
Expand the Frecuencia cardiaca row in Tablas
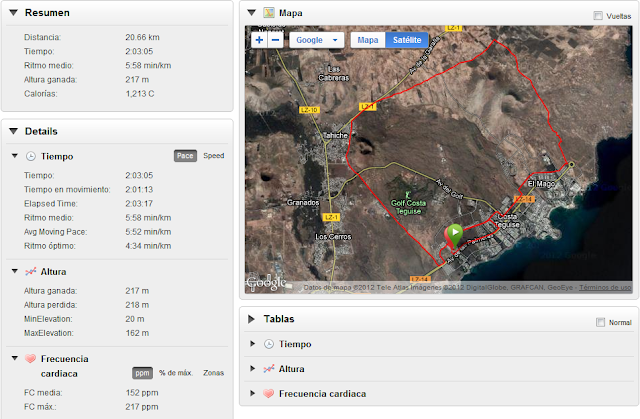[253, 394]
